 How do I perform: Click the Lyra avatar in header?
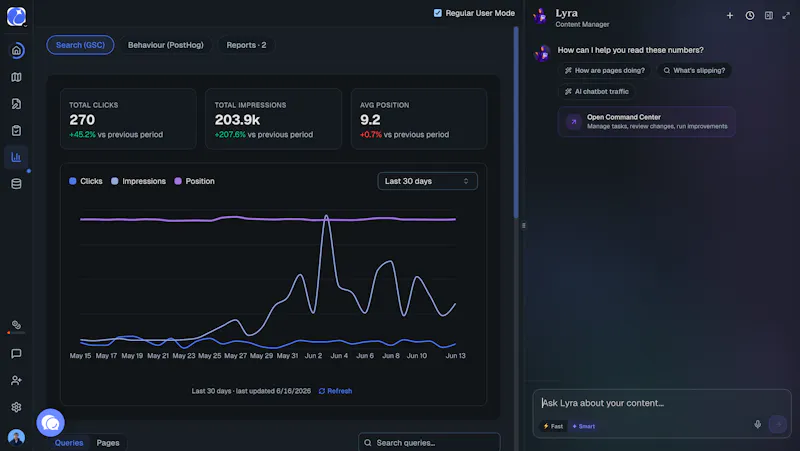541,16
